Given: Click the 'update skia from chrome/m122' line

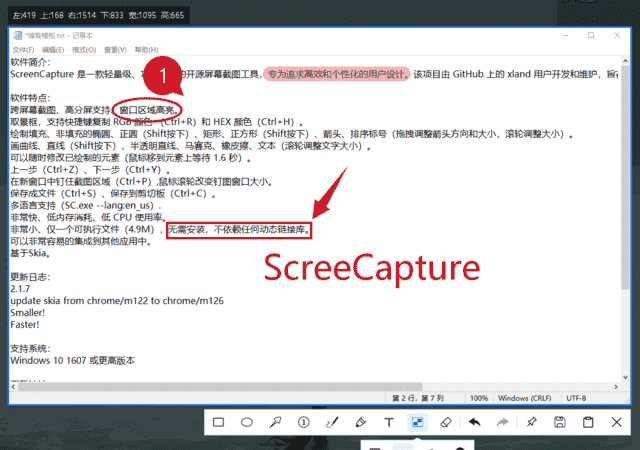Looking at the screenshot, I should 117,301.
